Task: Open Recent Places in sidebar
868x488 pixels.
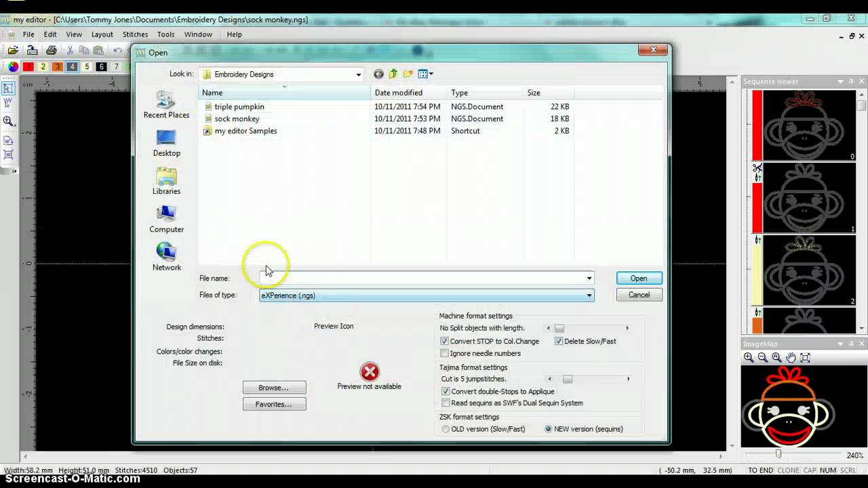Action: click(x=166, y=104)
